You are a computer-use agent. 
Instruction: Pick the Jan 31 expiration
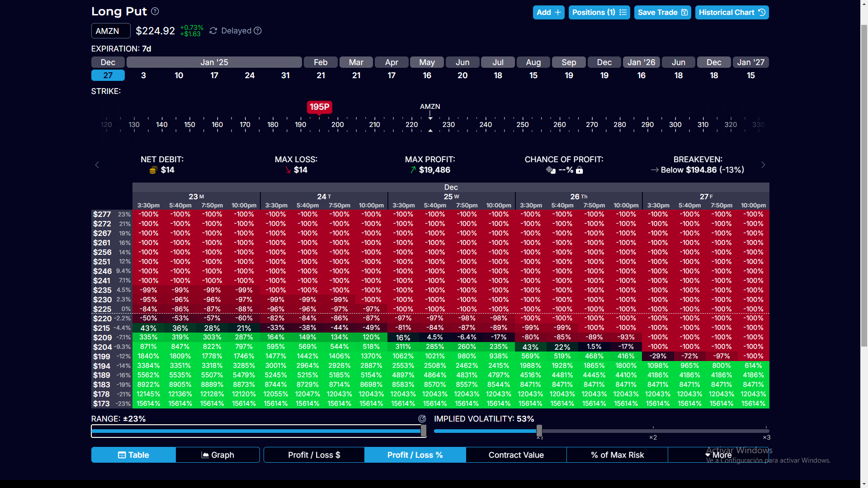pos(285,75)
